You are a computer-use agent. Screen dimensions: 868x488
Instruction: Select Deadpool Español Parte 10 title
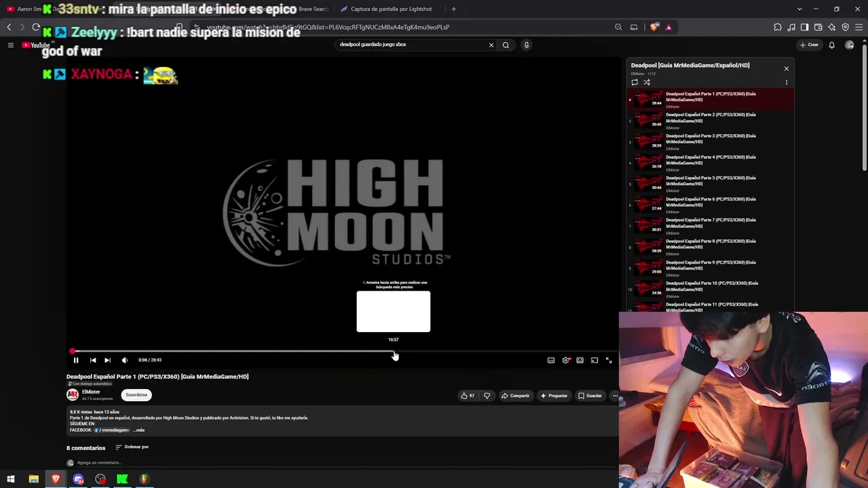tap(712, 286)
